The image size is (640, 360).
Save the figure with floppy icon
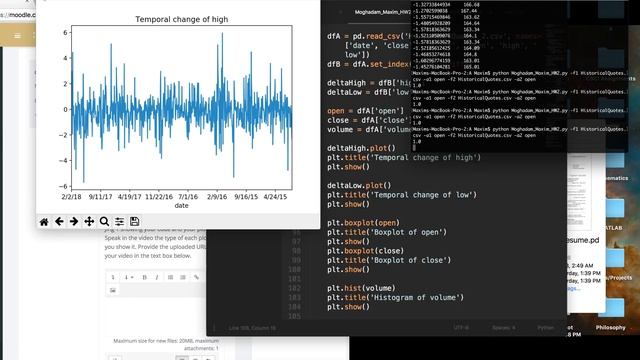(134, 221)
